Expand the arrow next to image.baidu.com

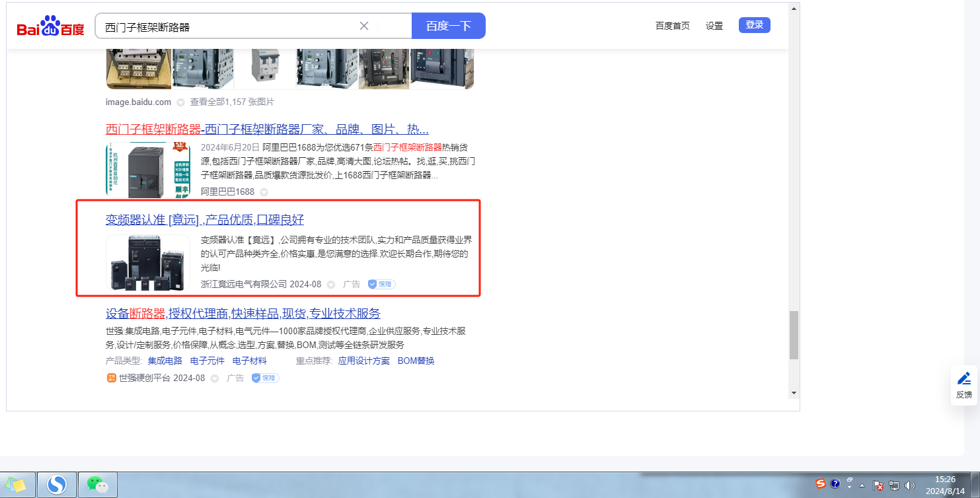click(180, 102)
